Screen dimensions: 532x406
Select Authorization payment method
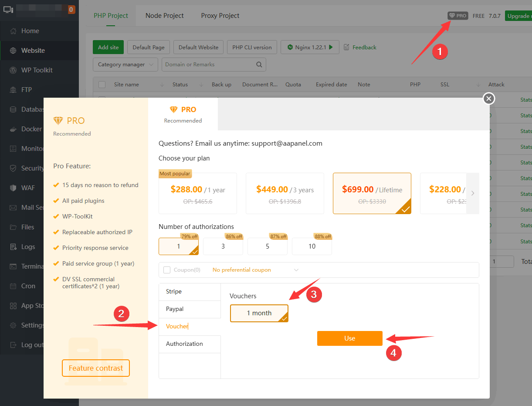pyautogui.click(x=190, y=344)
